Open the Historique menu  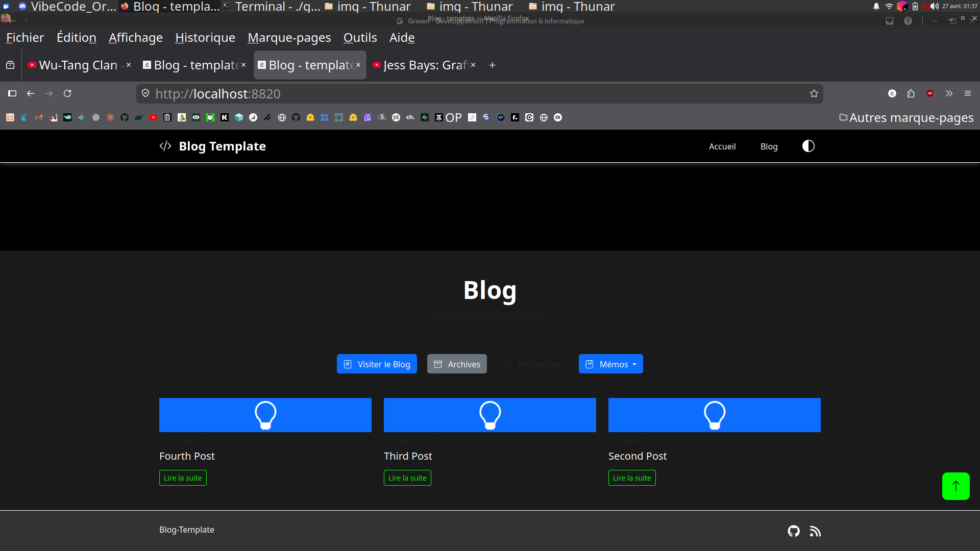[x=205, y=38]
